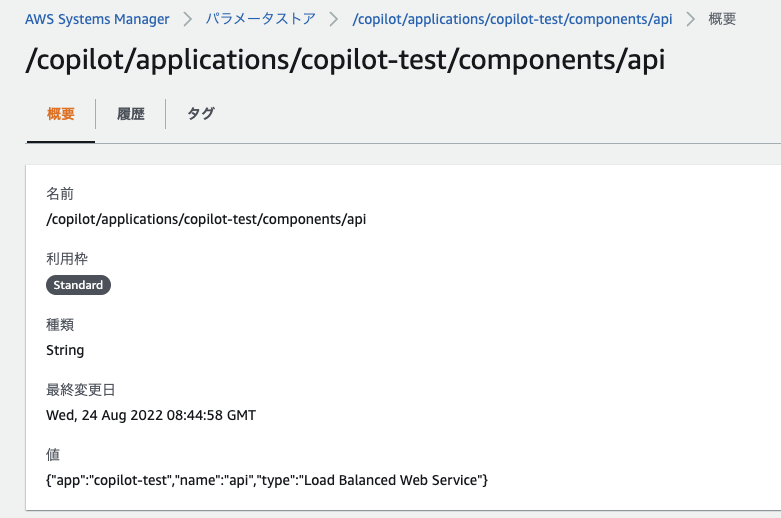Click the Standard tier badge
Screen dimensions: 781x518
point(78,285)
